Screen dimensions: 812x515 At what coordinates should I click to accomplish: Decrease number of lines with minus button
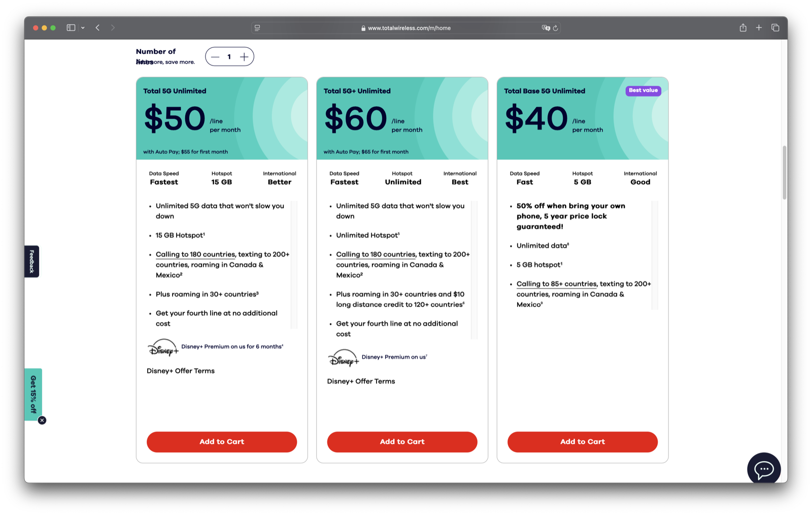tap(215, 57)
